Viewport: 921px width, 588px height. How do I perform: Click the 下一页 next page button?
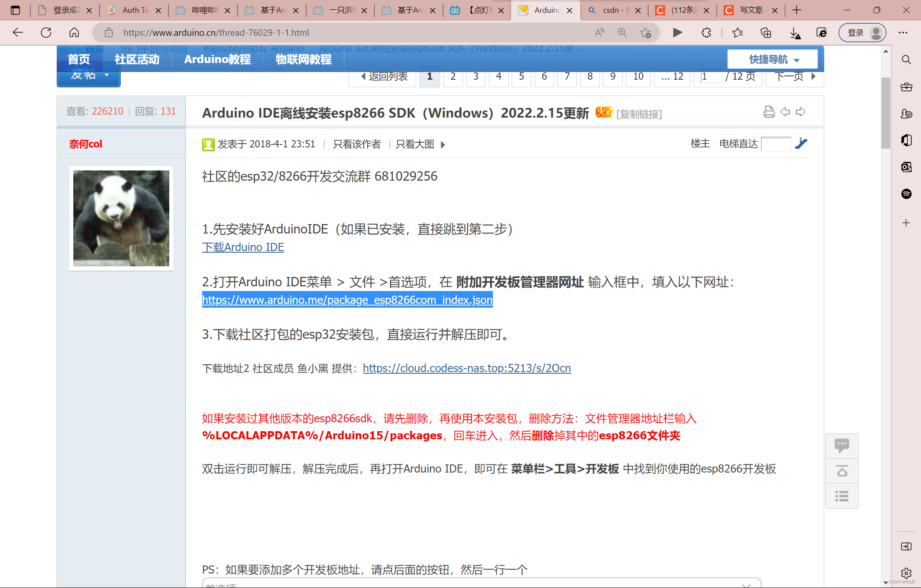795,77
